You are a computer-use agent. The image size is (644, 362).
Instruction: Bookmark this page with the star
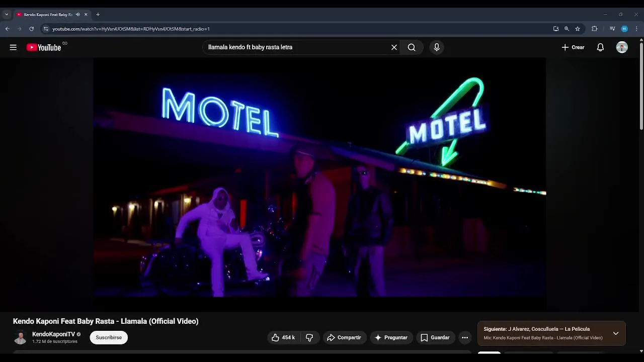[x=578, y=29]
